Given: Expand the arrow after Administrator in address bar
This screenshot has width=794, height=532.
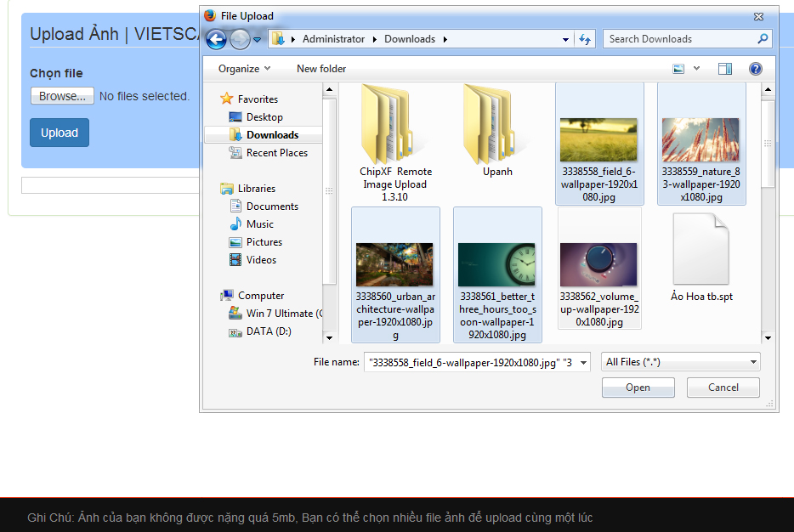Looking at the screenshot, I should [x=374, y=39].
